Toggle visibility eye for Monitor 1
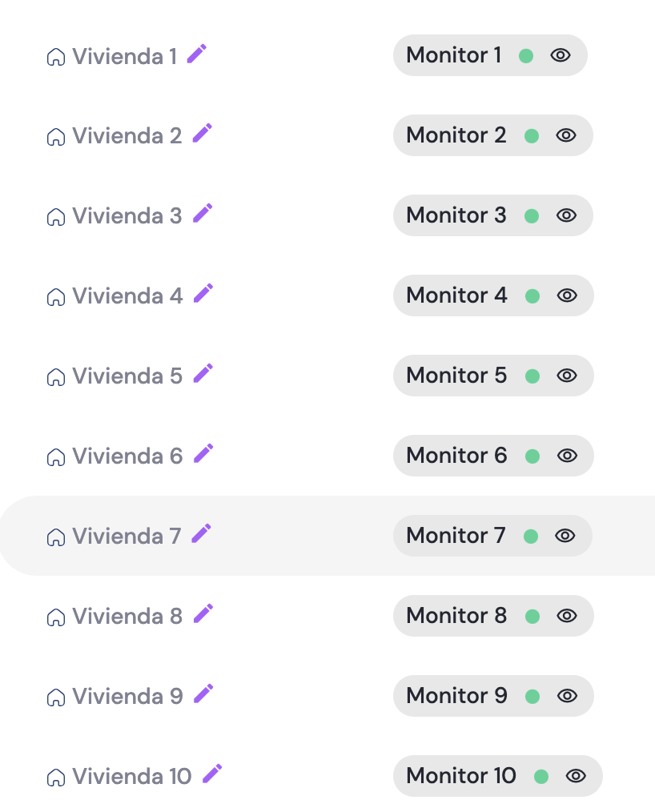Screen dimensions: 655x812 561,55
